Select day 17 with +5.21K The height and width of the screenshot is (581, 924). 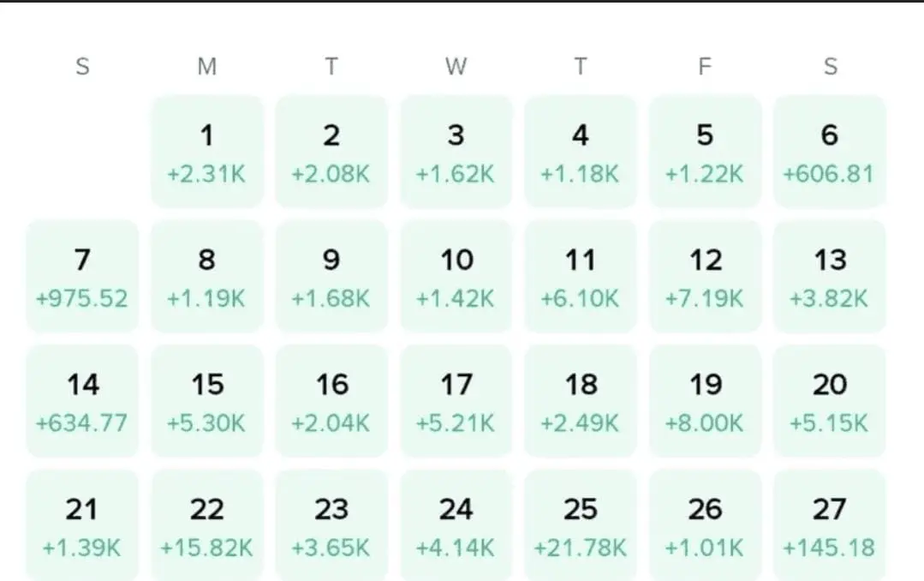pos(456,401)
